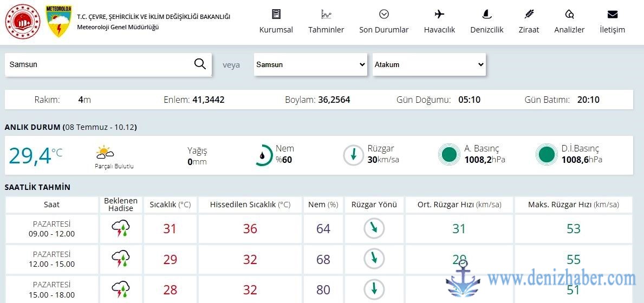Click the Ministry emblem logo
Image resolution: width=644 pixels, height=303 pixels.
23,22
